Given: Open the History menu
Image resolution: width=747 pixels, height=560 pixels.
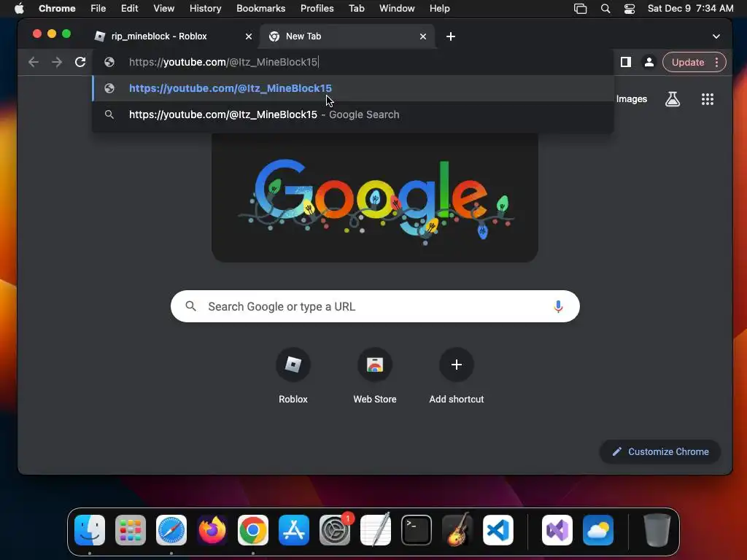Looking at the screenshot, I should [205, 8].
